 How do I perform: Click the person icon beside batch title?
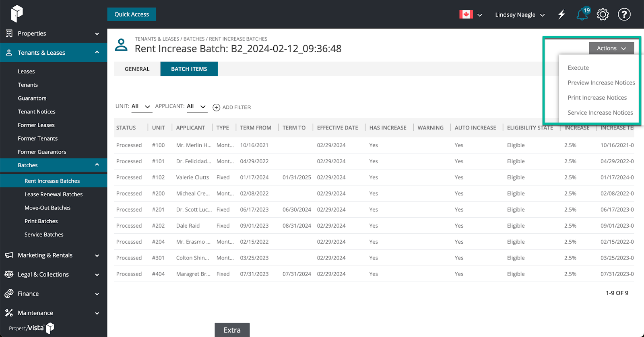121,45
